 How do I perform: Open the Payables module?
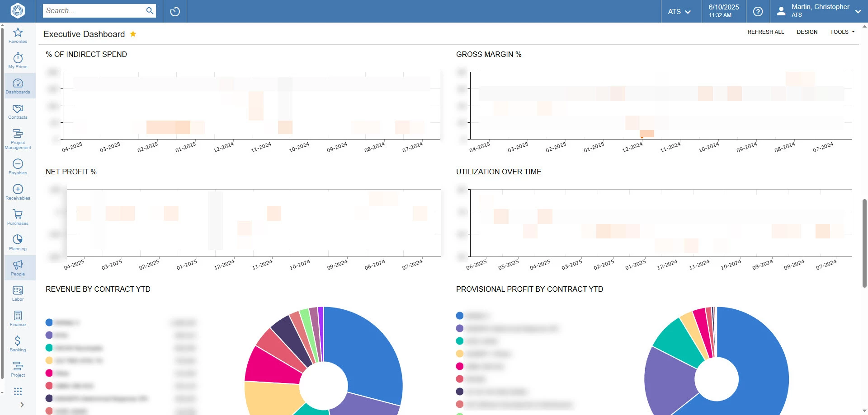pyautogui.click(x=18, y=167)
